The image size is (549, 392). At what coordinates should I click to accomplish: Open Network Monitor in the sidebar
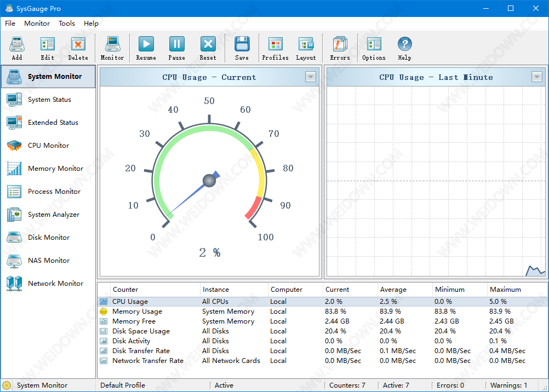pos(48,284)
